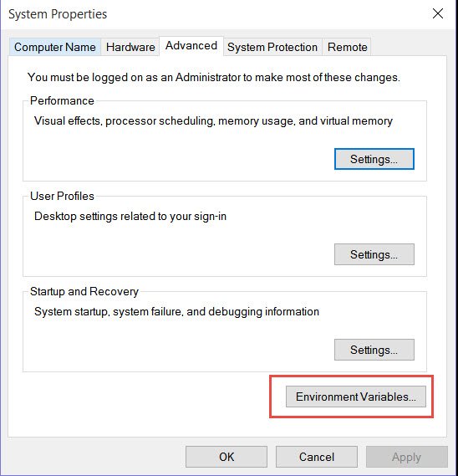Switch to the Remote tab
The image size is (458, 476).
[x=347, y=47]
